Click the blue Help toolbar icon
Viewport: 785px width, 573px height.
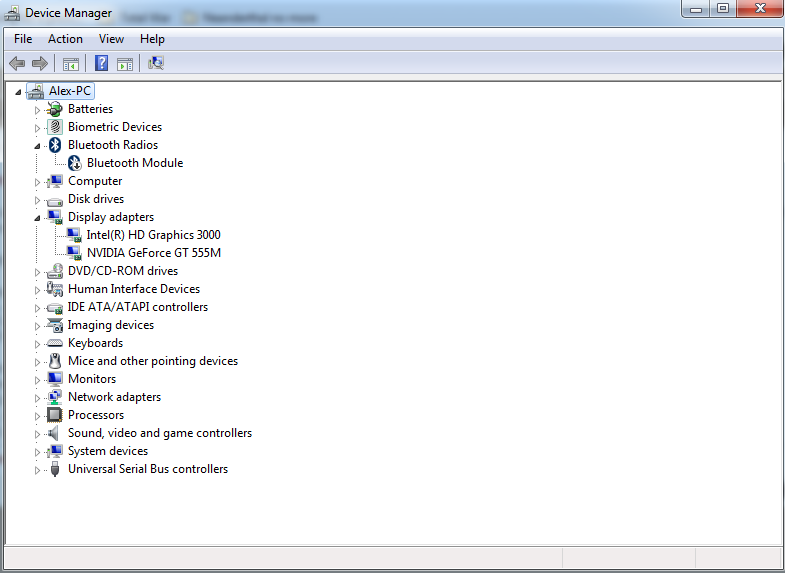(101, 64)
